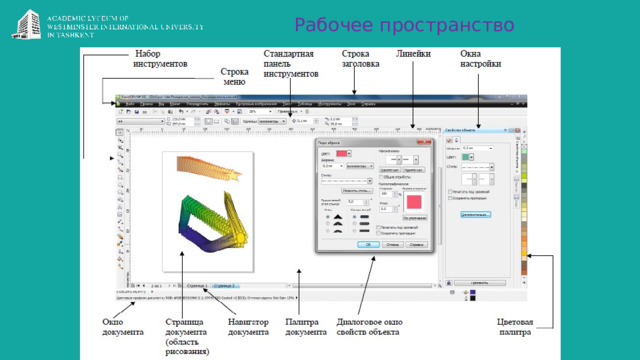Click the star artwork thumbnail on the page
Screen dimensions: 640x360
click(x=208, y=170)
